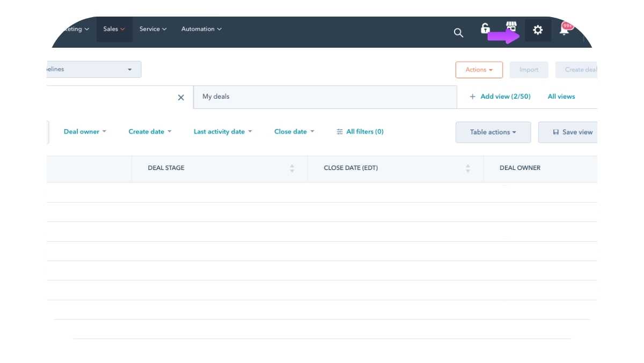Open the Deal owner filter dropdown
This screenshot has width=644, height=363.
coord(85,131)
